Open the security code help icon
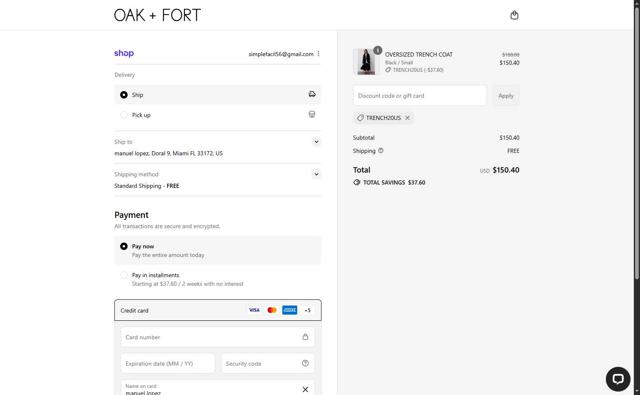 point(305,363)
